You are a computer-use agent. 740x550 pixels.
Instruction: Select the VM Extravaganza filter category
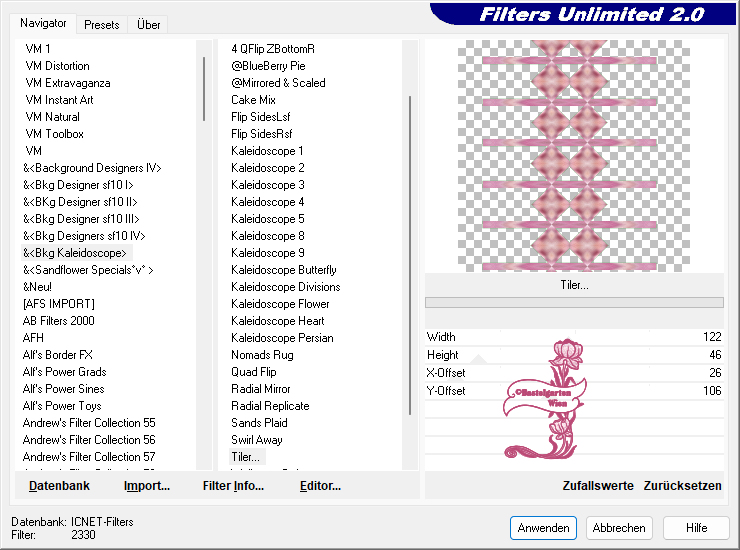pos(68,83)
